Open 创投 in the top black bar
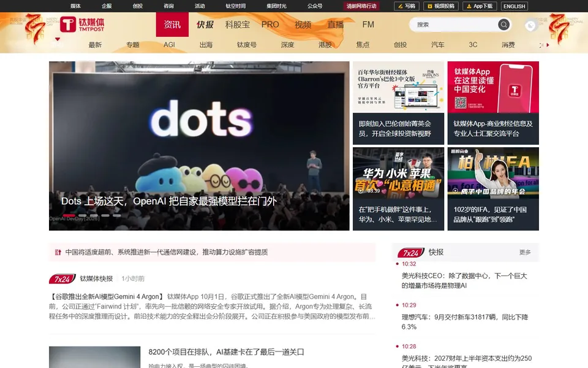 point(138,6)
